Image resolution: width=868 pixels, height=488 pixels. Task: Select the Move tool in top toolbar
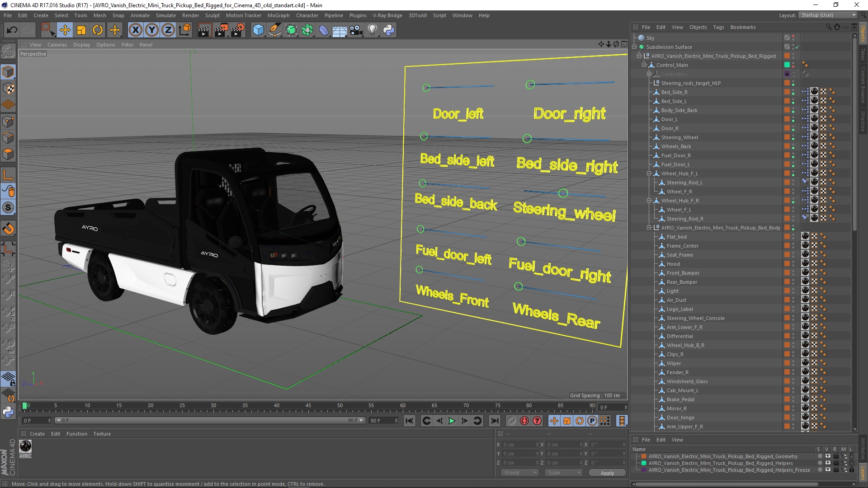[65, 30]
